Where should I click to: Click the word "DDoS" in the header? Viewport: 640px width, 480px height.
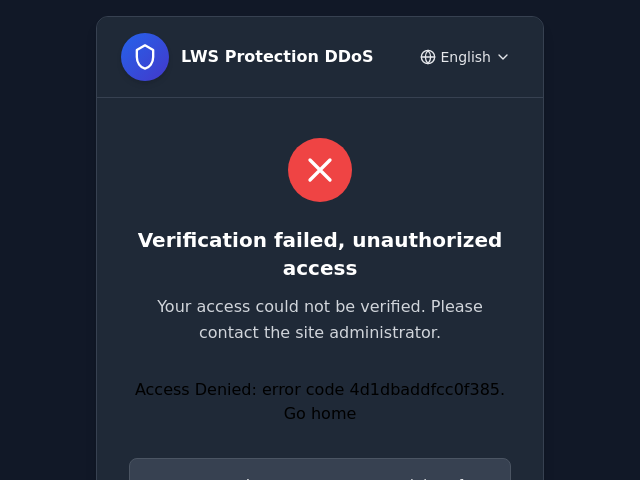click(349, 57)
